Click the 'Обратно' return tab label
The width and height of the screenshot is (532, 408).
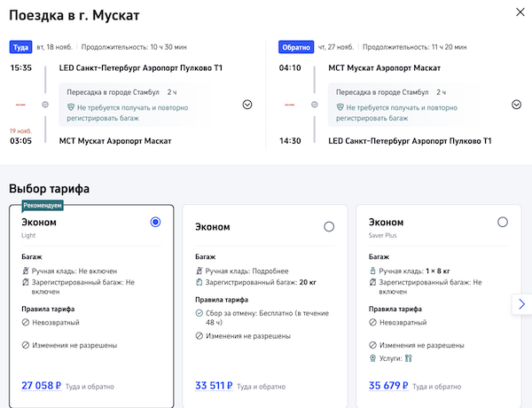(x=294, y=47)
